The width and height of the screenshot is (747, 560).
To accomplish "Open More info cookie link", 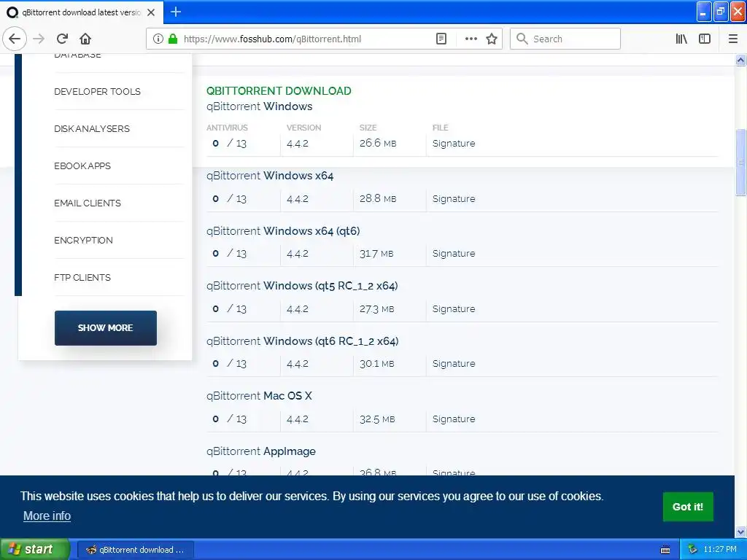I will (47, 516).
